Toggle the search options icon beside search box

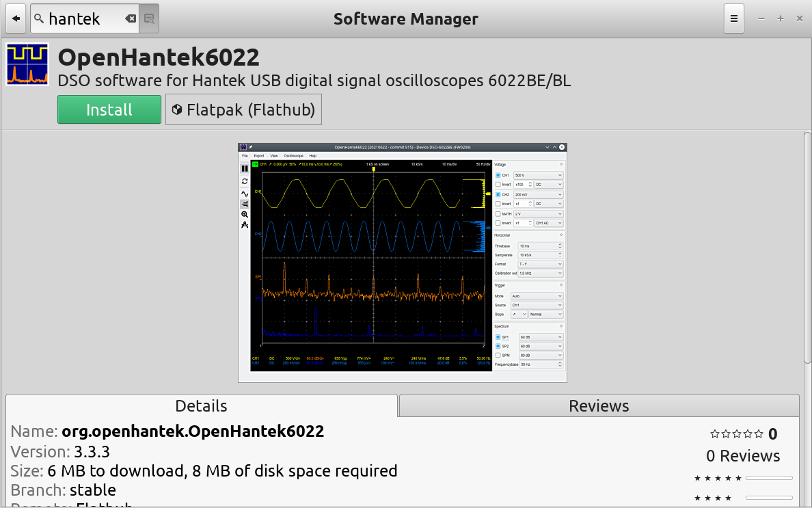149,18
